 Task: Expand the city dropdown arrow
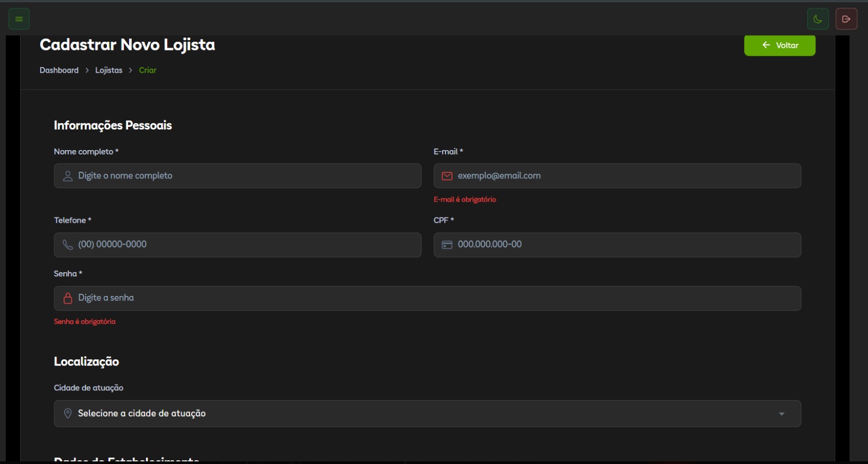[x=782, y=414]
